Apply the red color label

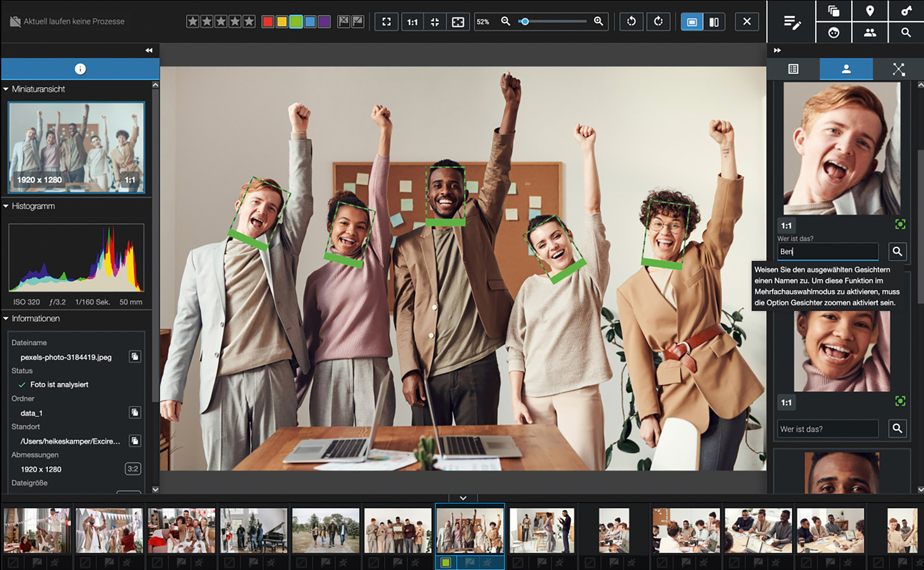click(268, 22)
